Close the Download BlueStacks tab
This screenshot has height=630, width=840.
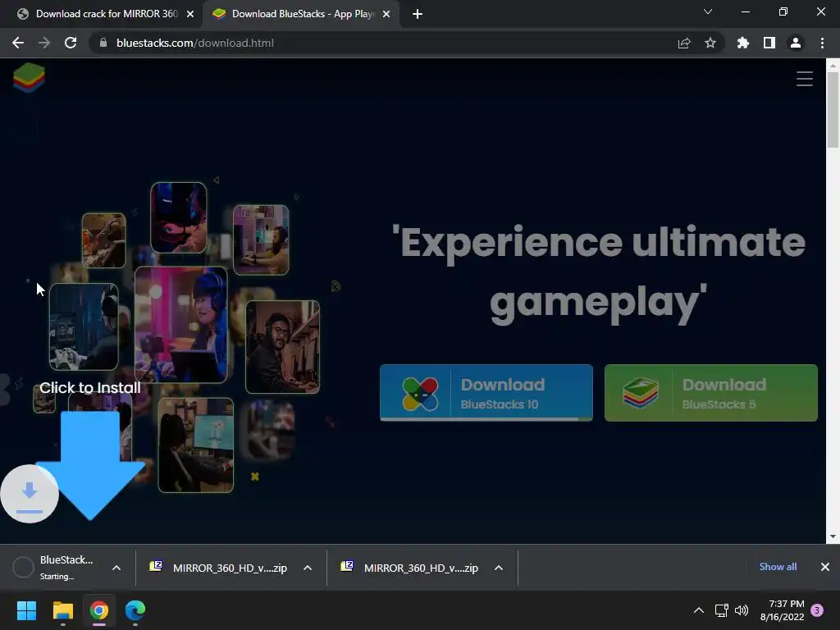tap(386, 14)
